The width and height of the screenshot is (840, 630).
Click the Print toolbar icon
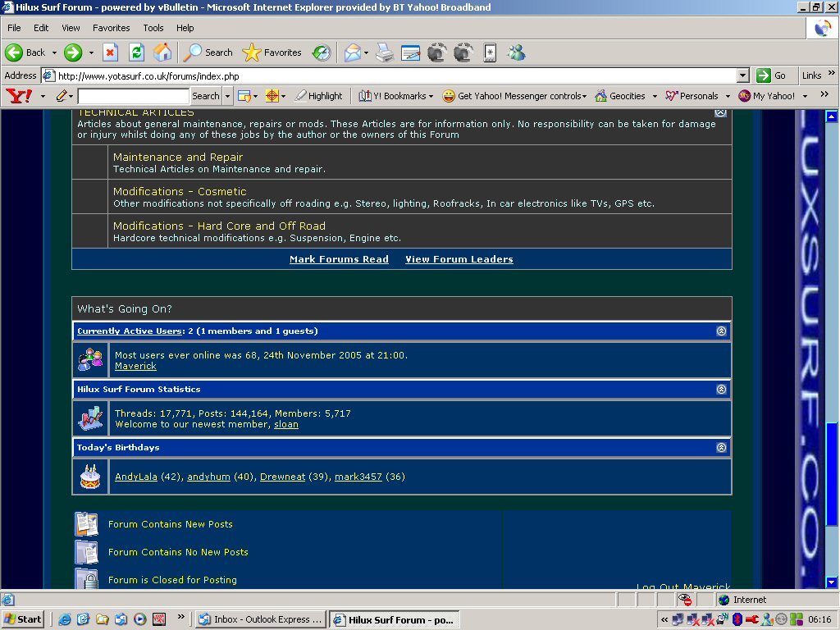point(385,52)
